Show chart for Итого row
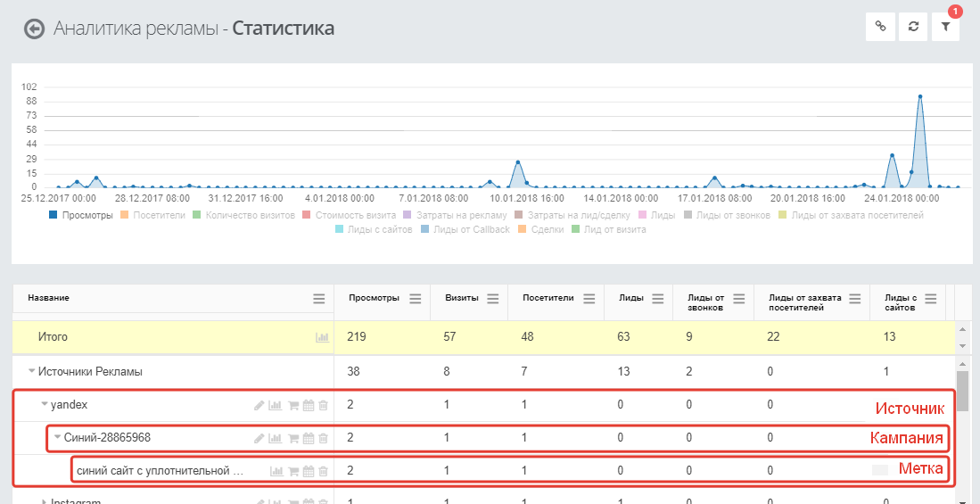The image size is (980, 504). coord(322,338)
